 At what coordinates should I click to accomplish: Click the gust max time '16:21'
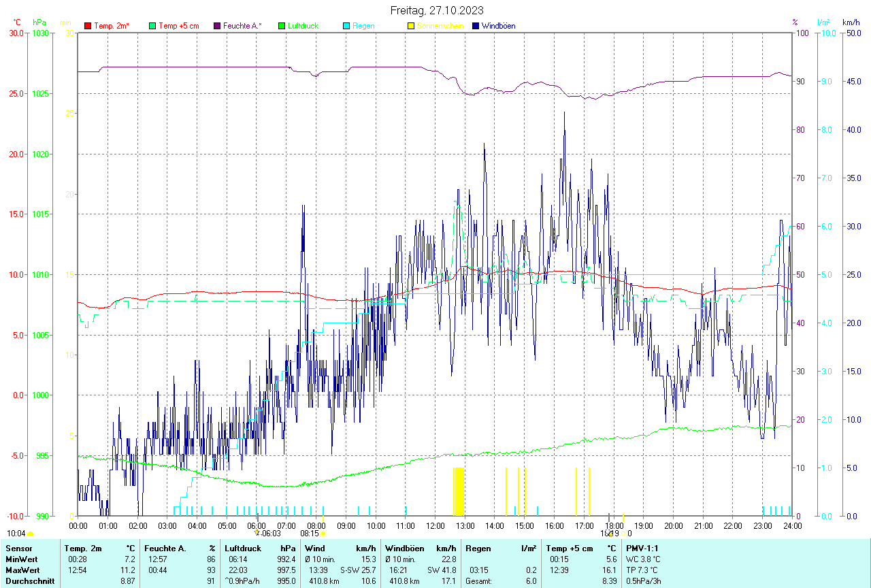(x=399, y=570)
